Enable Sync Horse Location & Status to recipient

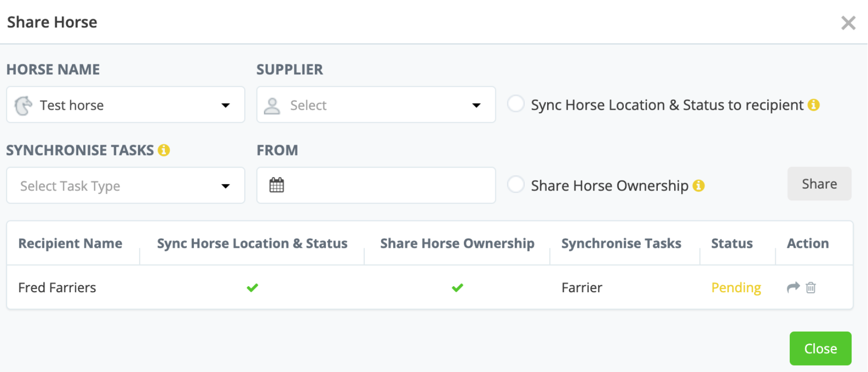tap(516, 104)
